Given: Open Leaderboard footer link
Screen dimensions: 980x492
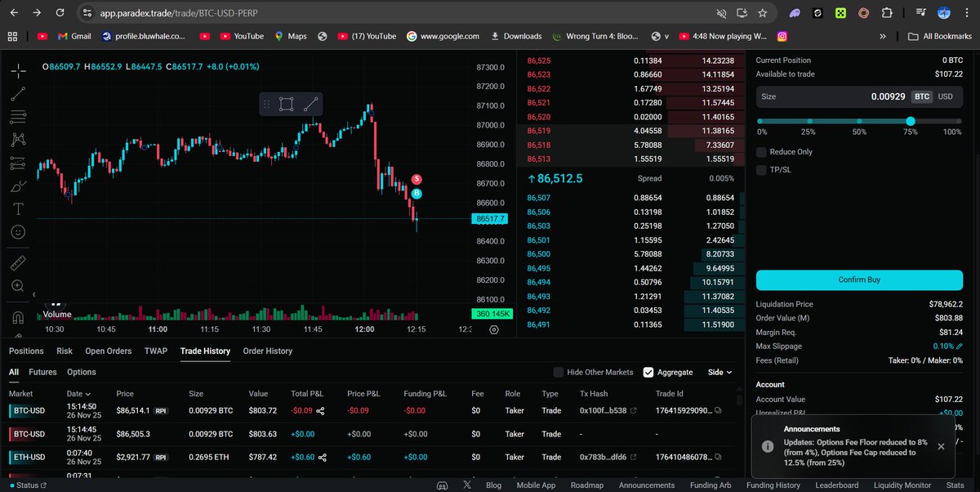Looking at the screenshot, I should coord(836,485).
